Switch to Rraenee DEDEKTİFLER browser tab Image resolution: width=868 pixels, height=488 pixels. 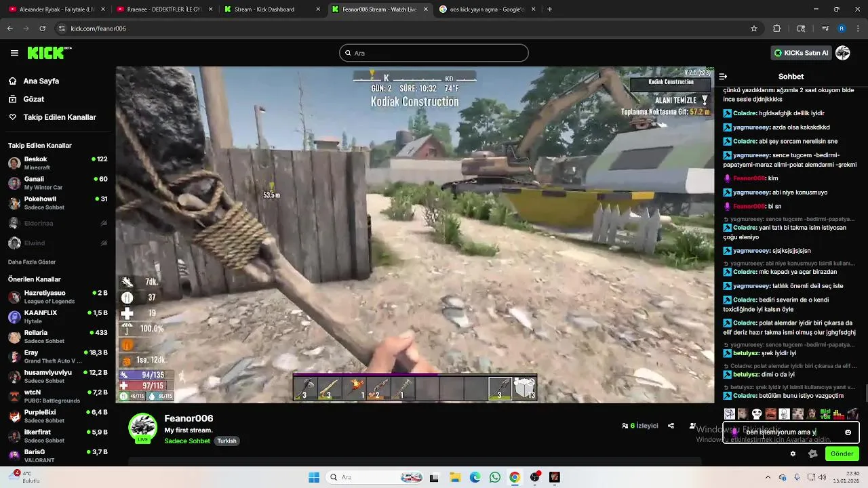coord(163,9)
